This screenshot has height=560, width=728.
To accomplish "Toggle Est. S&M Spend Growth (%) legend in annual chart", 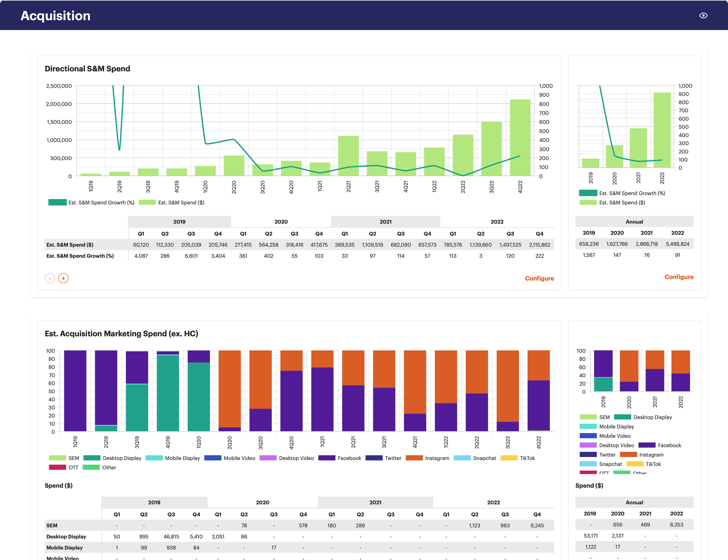I will click(622, 193).
